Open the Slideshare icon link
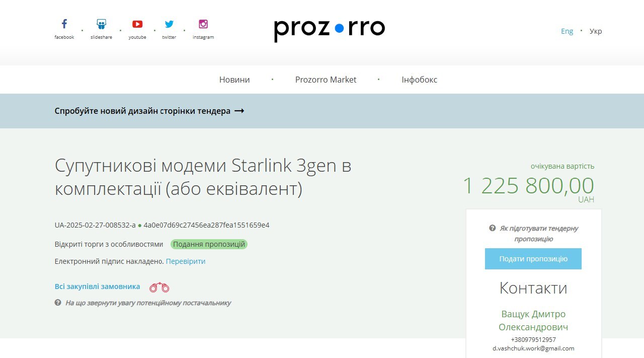 (101, 24)
